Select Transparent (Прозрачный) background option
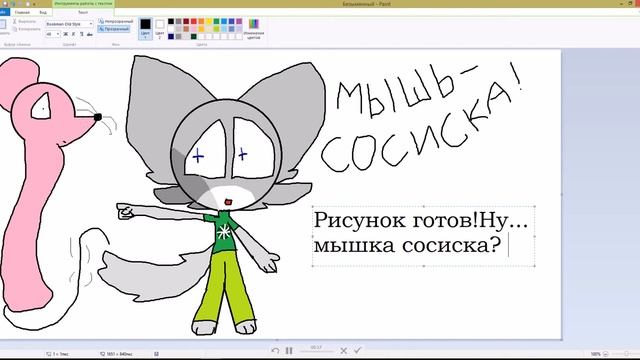 [x=114, y=29]
